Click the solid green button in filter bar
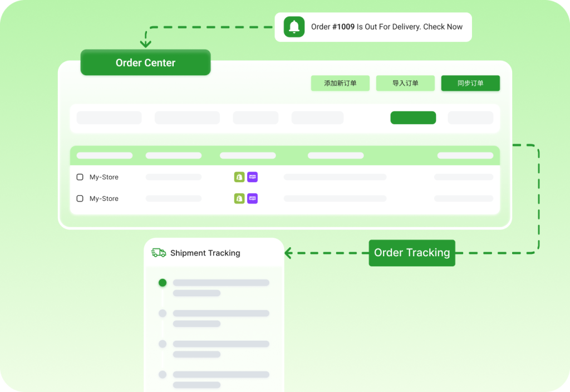This screenshot has width=570, height=392. 413,118
